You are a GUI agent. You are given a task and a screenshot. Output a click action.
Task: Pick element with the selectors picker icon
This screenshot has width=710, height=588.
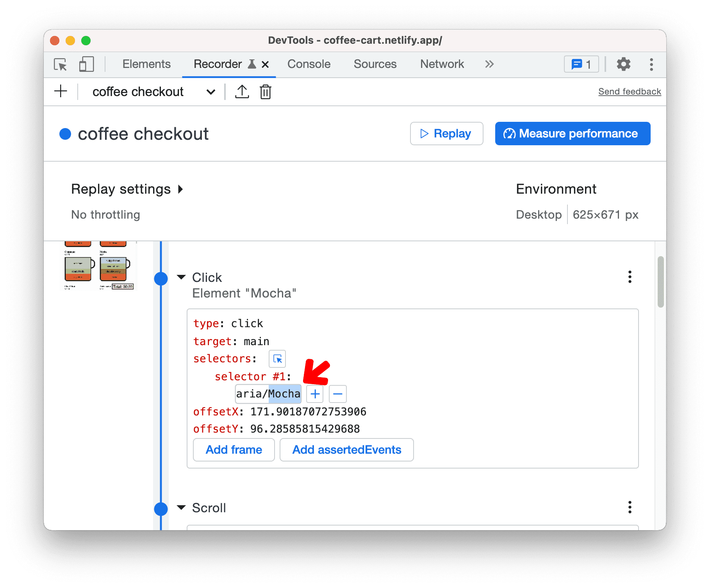tap(277, 359)
